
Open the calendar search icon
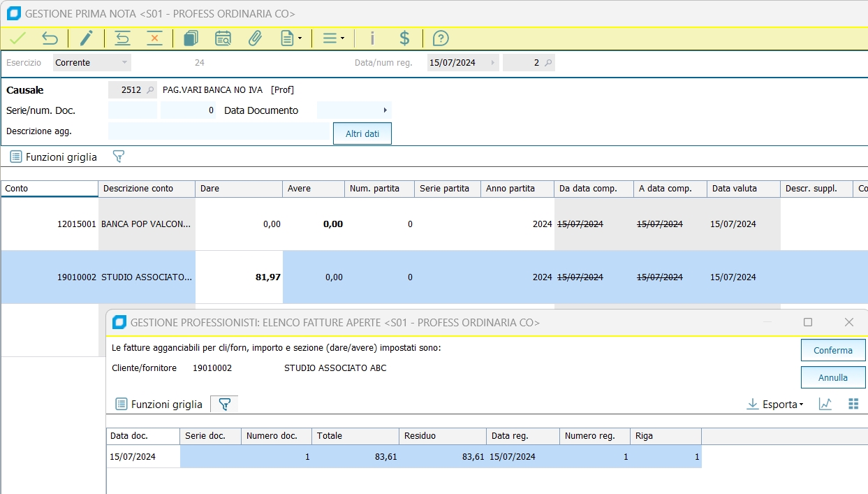coord(223,38)
